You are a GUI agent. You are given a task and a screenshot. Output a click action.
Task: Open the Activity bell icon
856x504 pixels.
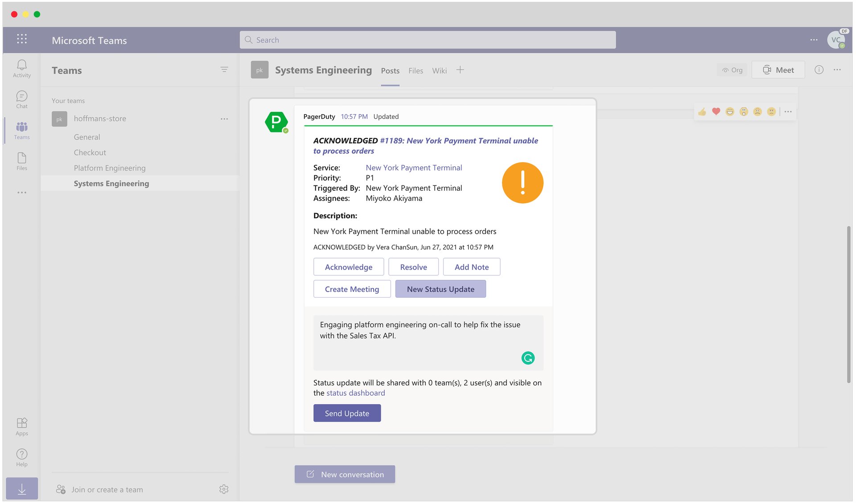(x=21, y=68)
